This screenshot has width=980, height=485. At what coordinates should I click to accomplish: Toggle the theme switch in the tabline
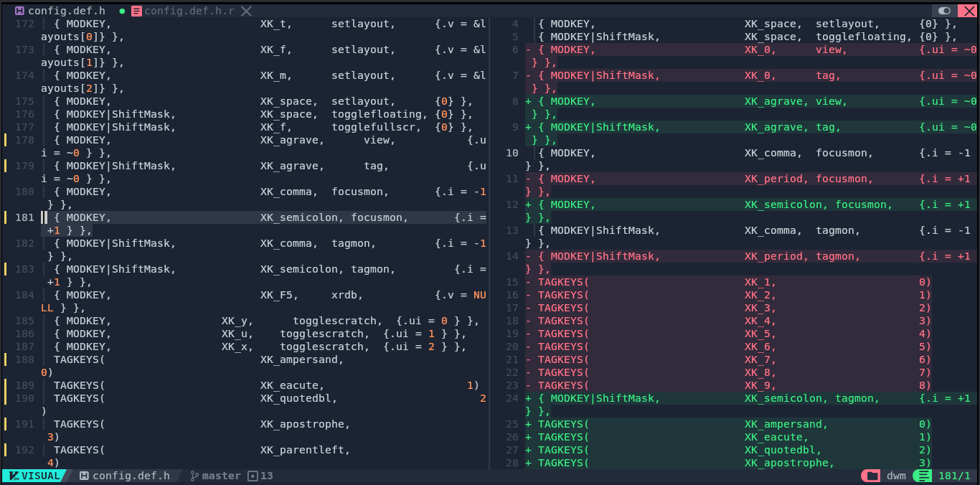pyautogui.click(x=944, y=11)
